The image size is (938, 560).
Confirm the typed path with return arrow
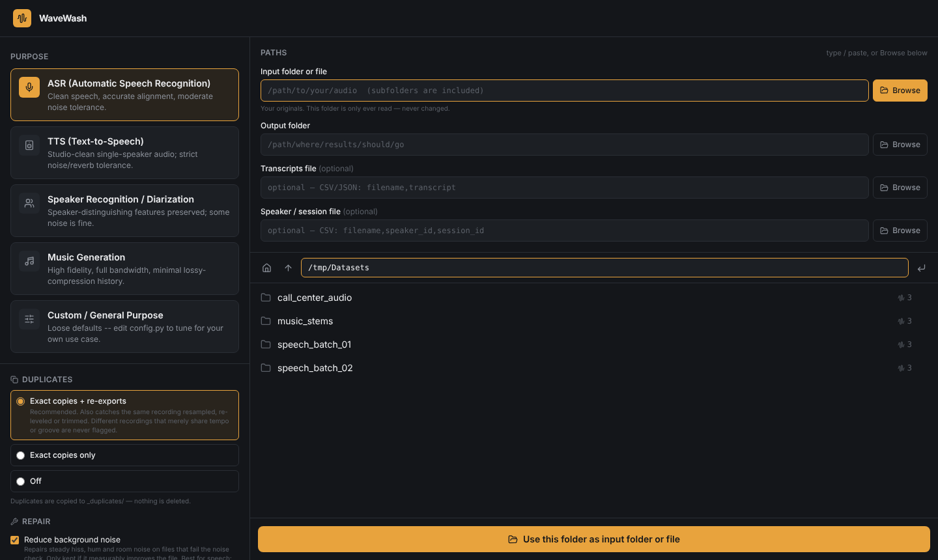click(921, 268)
